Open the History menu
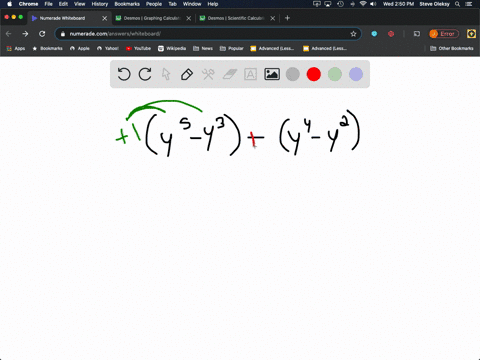 (x=100, y=4)
